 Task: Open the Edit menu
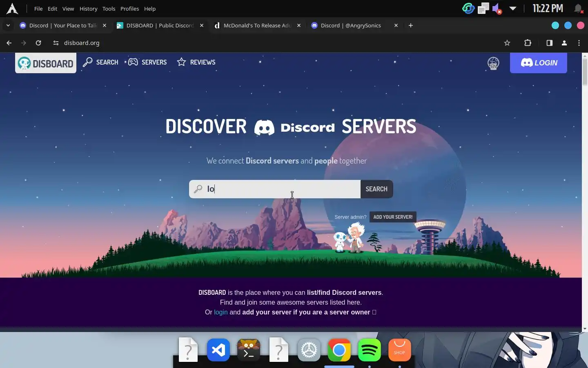point(52,9)
